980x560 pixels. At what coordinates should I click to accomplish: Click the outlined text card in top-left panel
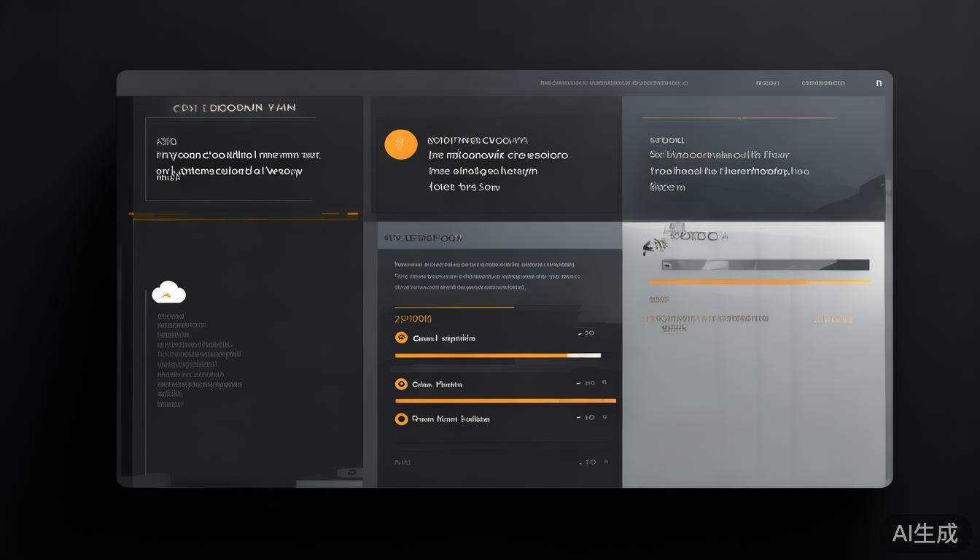[x=230, y=159]
